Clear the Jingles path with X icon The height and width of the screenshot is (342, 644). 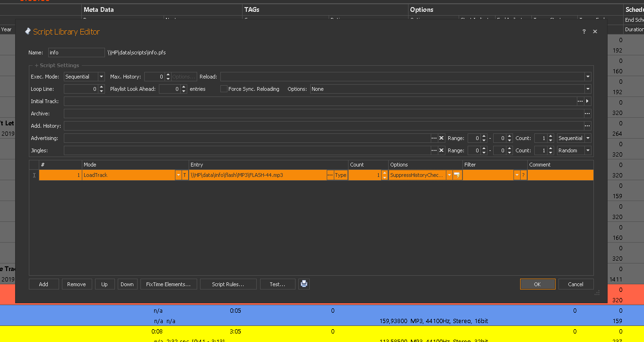click(442, 150)
